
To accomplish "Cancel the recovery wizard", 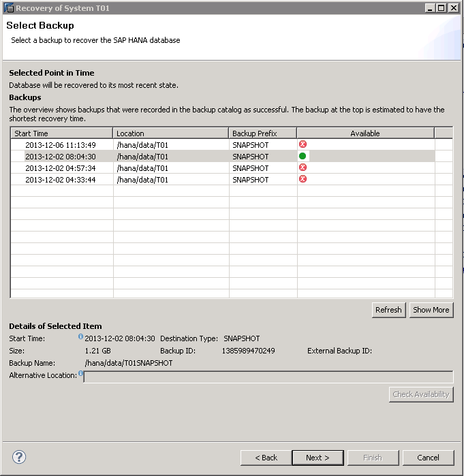I will (428, 458).
